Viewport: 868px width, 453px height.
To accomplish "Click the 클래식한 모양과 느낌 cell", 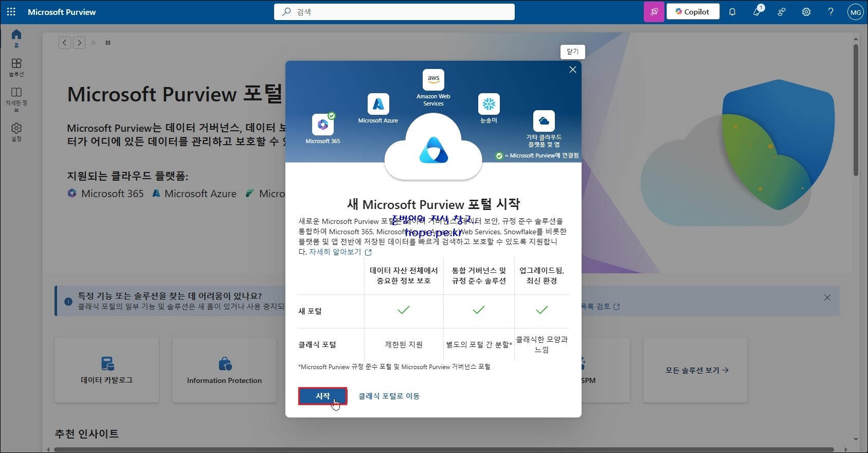I will pos(542,344).
